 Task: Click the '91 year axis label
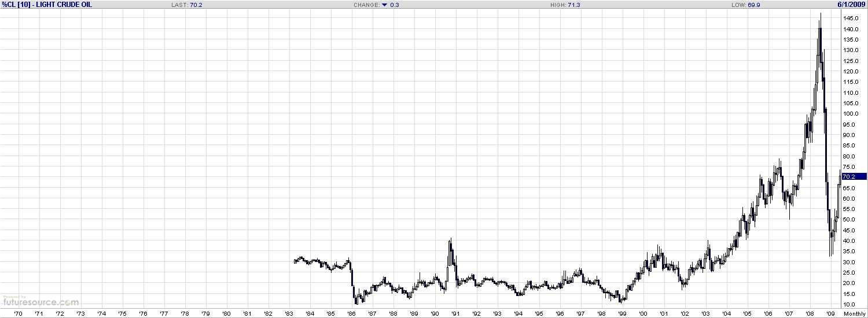pyautogui.click(x=455, y=313)
